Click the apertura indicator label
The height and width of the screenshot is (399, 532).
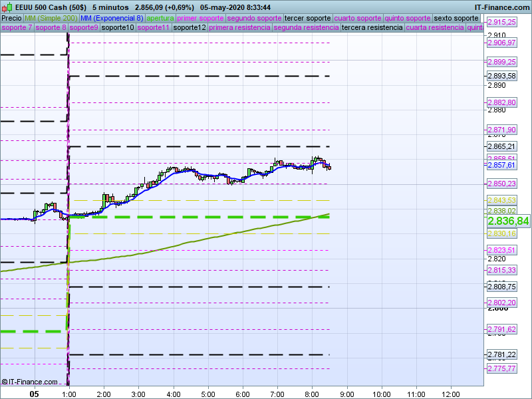160,18
